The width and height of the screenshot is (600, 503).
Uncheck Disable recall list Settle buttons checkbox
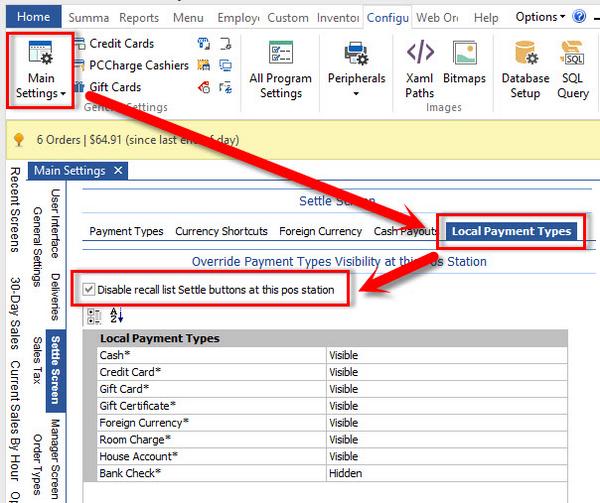[90, 290]
